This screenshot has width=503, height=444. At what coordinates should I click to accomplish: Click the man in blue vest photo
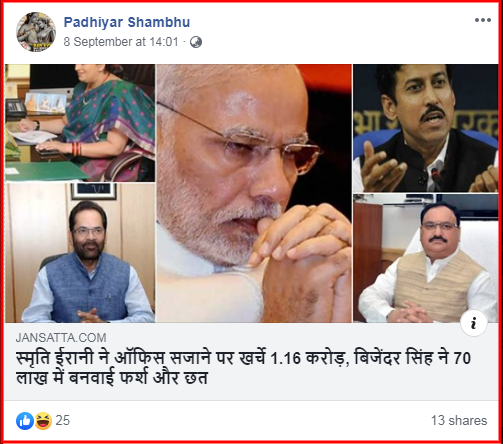80,253
